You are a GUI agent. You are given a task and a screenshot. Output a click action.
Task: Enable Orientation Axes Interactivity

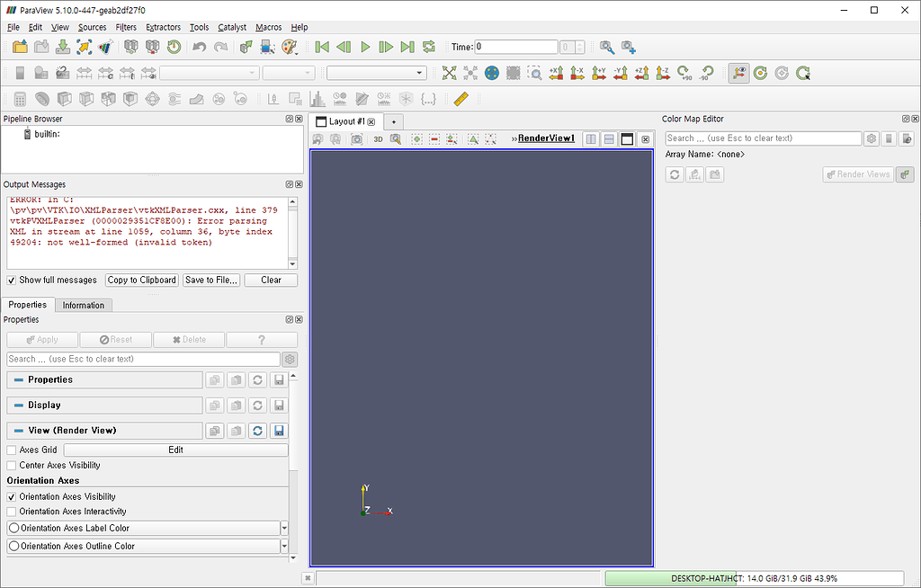click(12, 512)
